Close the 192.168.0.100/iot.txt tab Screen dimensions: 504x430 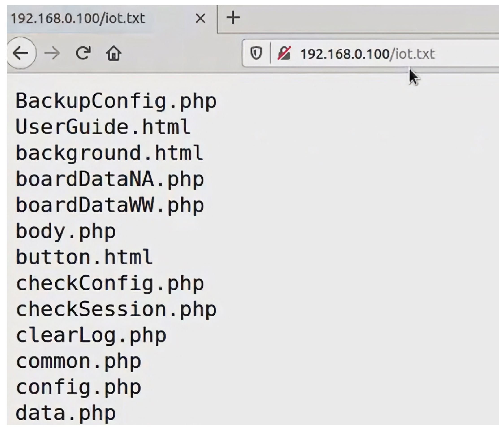(200, 18)
